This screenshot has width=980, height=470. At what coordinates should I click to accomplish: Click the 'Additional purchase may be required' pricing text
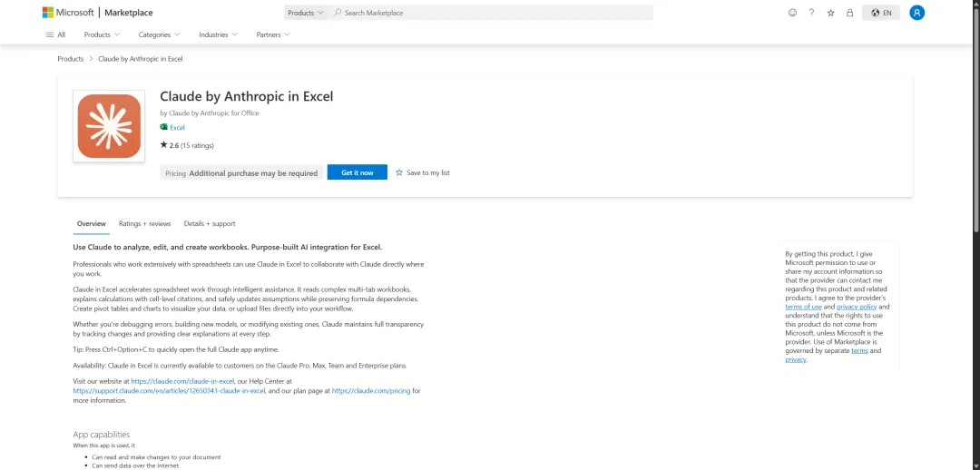253,173
